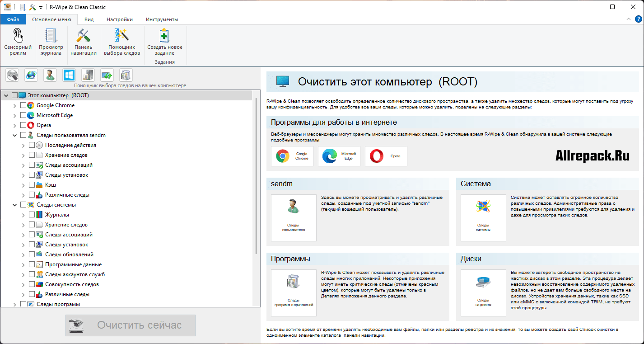This screenshot has height=344, width=644.
Task: Switch to Настройки tab
Action: coord(120,19)
